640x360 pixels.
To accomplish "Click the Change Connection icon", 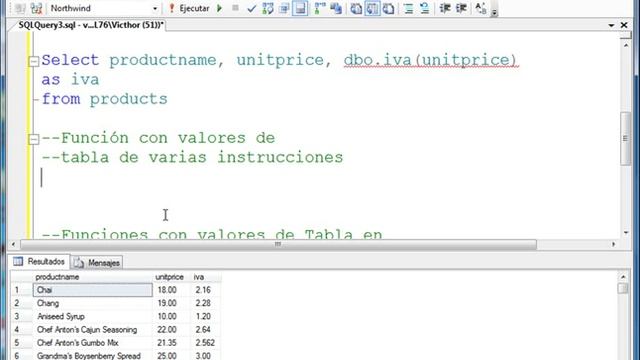I will click(36, 8).
